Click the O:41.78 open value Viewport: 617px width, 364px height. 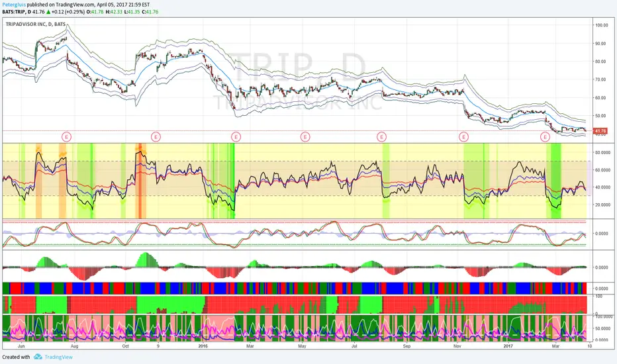[95, 12]
